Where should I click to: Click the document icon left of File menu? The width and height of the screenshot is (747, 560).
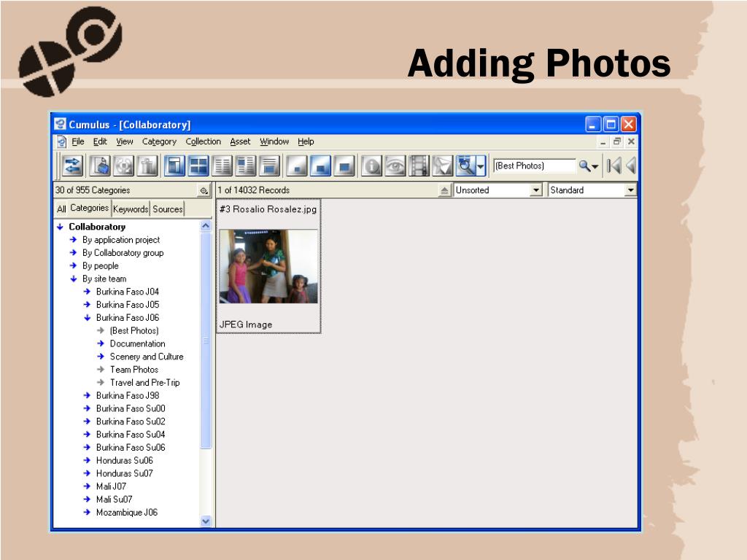(x=61, y=141)
